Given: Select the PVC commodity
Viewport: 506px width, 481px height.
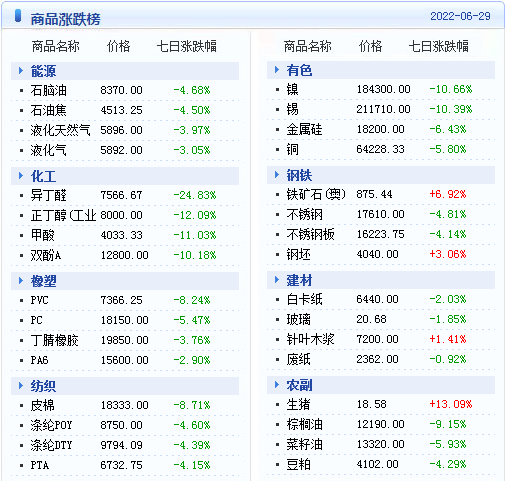Looking at the screenshot, I should point(40,300).
